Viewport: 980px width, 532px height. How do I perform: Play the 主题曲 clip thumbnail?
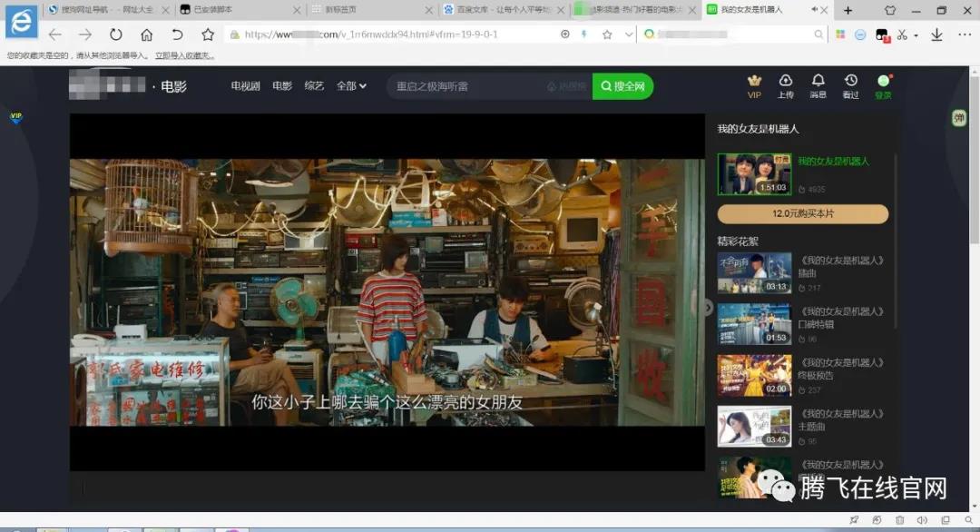click(754, 426)
